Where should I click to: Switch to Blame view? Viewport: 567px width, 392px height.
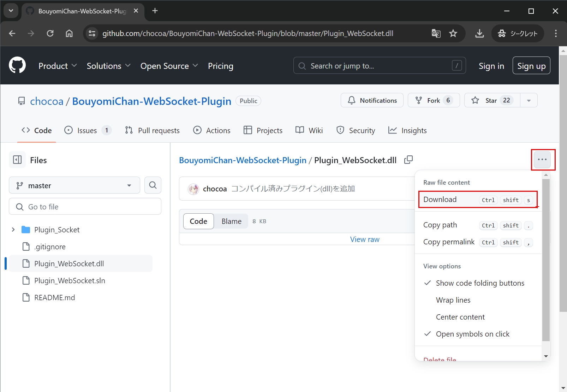[232, 221]
